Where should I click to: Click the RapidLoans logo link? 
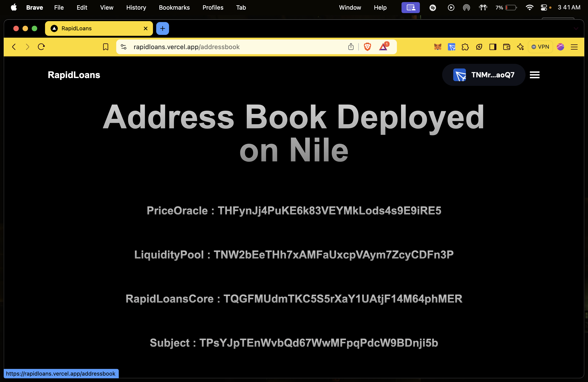(74, 75)
